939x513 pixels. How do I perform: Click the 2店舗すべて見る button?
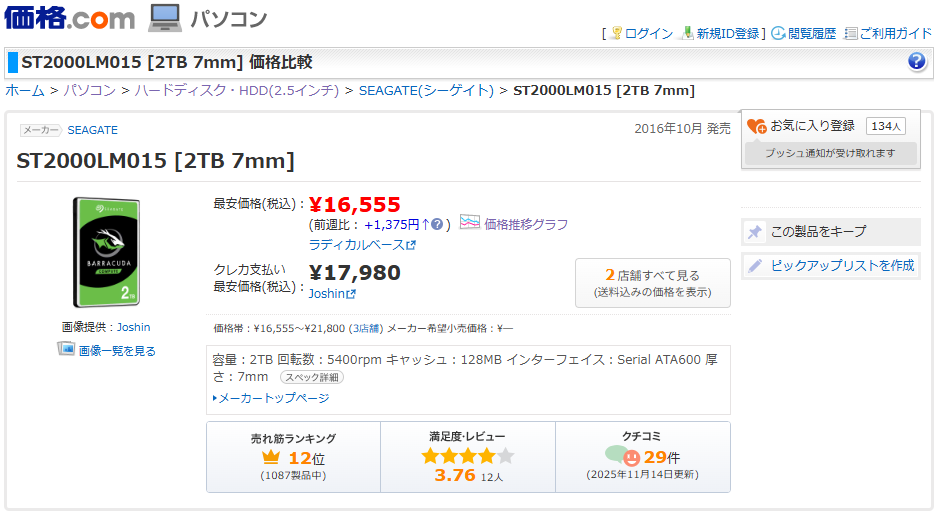[653, 283]
